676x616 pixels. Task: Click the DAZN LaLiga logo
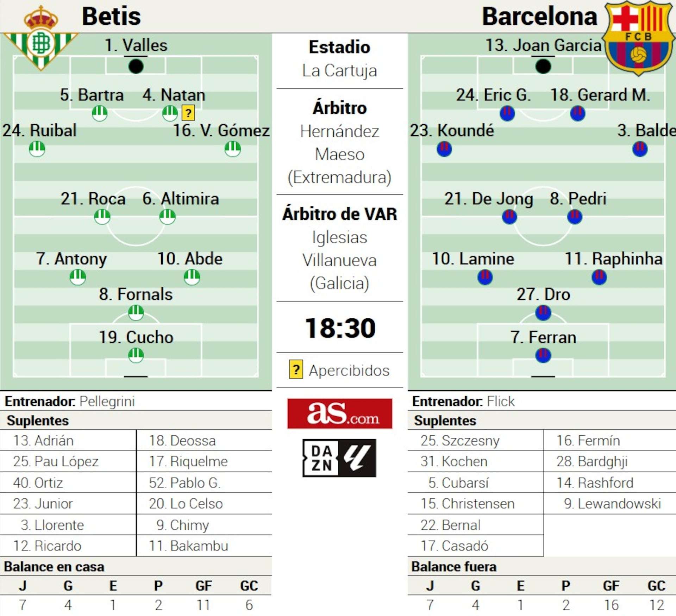339,458
